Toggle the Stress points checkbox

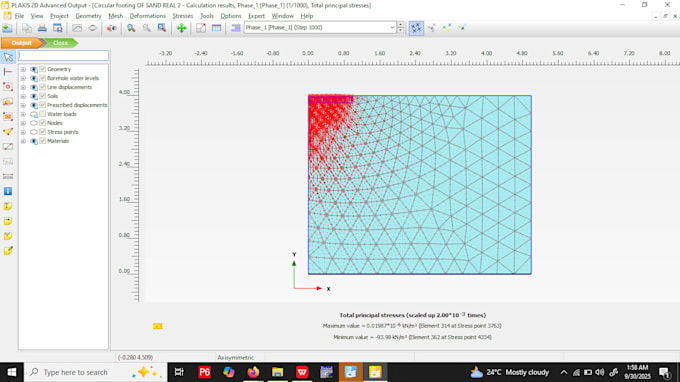point(42,132)
